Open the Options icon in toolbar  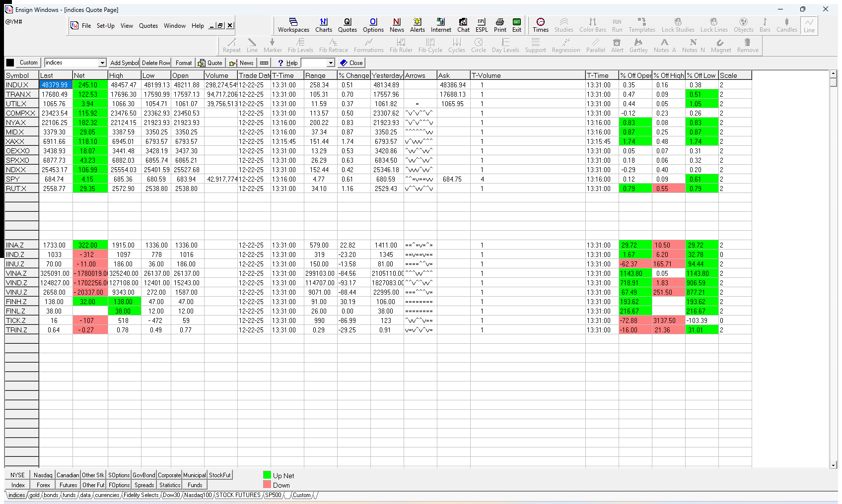(x=373, y=25)
